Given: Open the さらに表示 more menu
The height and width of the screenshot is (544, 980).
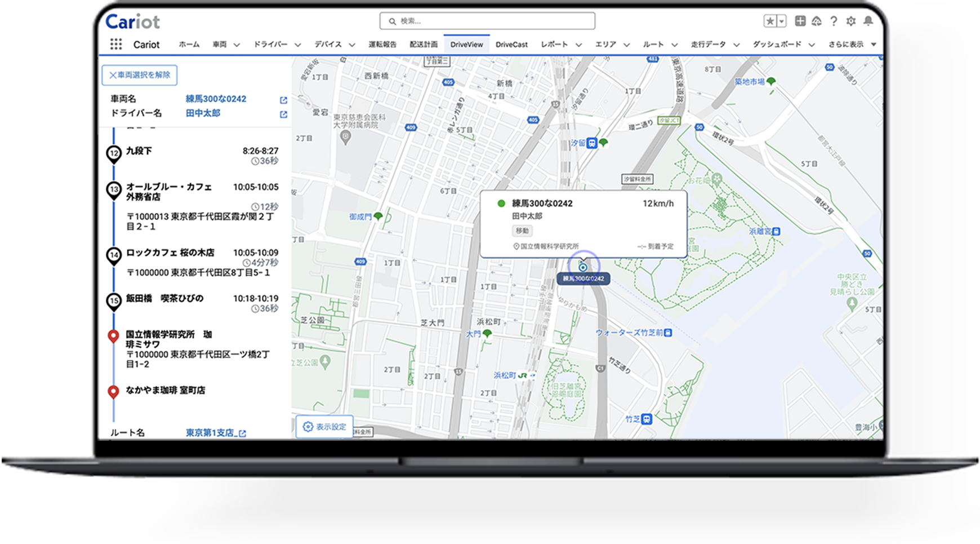Looking at the screenshot, I should click(x=852, y=44).
